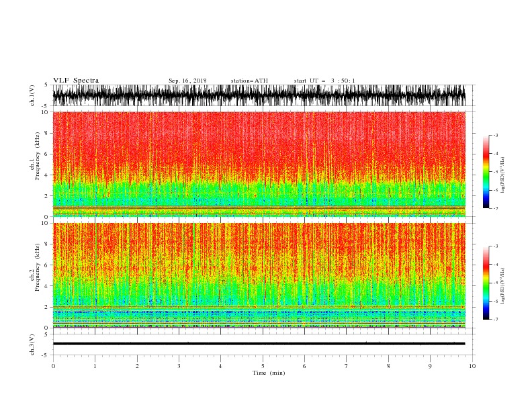This screenshot has height=411, width=532.
Task: Click the "station=ATH" header label
Action: (249, 81)
